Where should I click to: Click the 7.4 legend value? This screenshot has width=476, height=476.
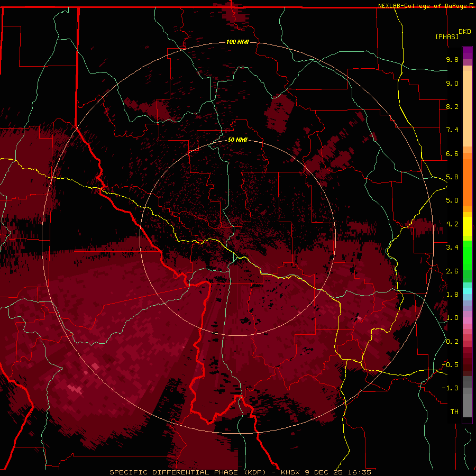point(452,130)
